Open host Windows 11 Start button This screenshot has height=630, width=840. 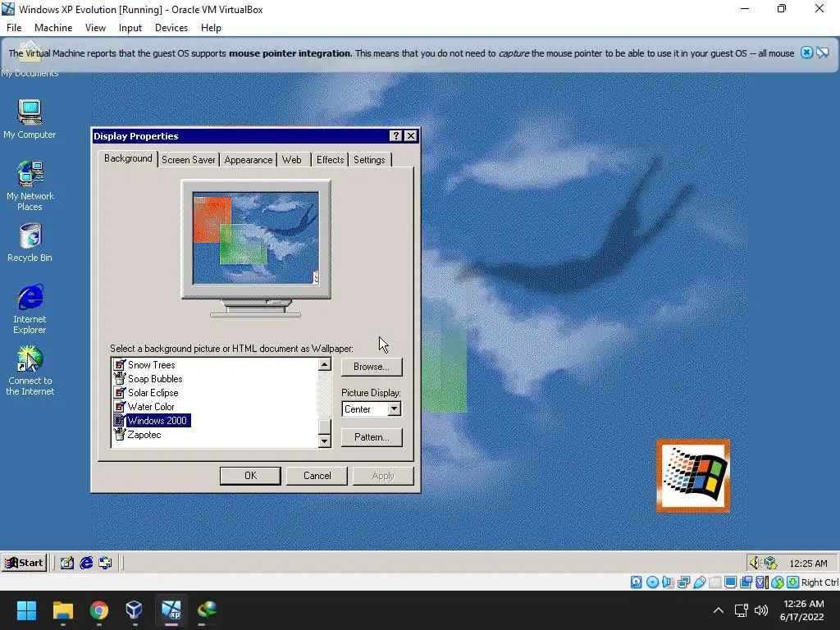[26, 609]
